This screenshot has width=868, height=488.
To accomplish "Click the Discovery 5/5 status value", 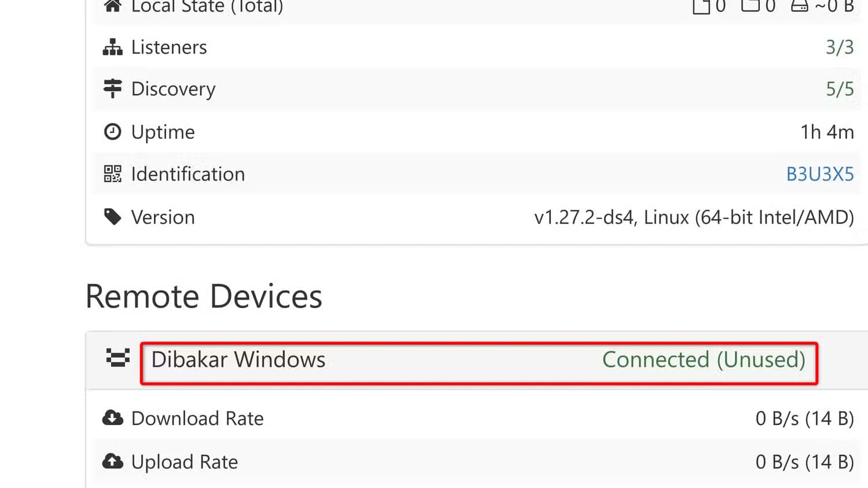I will click(x=839, y=89).
